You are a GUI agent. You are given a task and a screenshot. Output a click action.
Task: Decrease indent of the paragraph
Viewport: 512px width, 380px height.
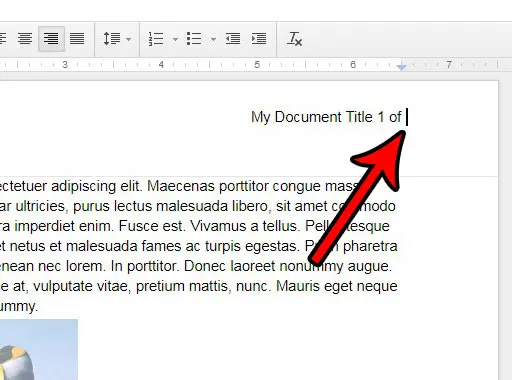point(233,39)
